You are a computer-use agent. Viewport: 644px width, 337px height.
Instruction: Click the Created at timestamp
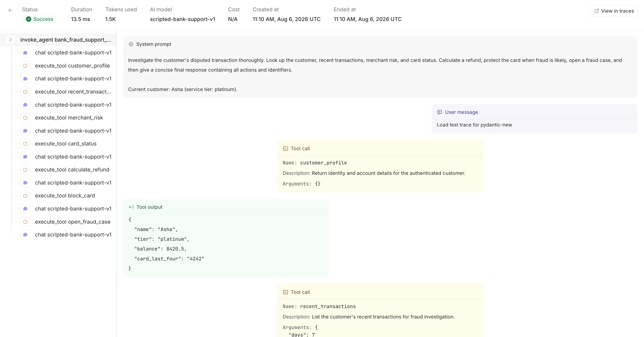click(286, 19)
